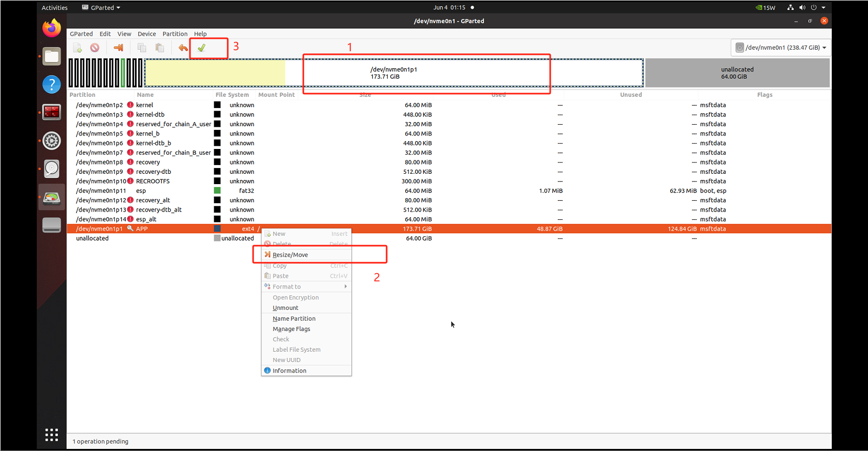Click Activities in the top bar

click(x=54, y=8)
